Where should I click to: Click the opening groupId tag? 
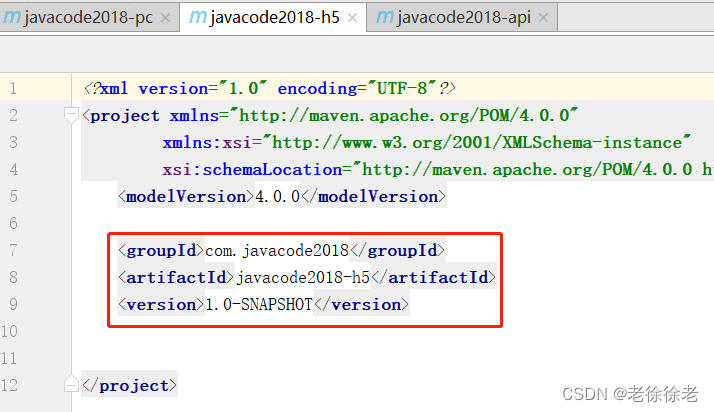(161, 250)
